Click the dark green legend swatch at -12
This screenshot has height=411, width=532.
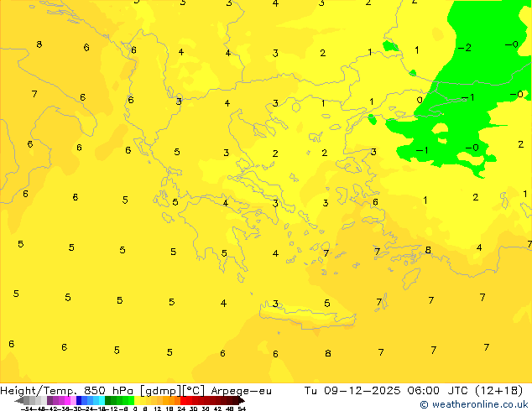click(x=108, y=400)
